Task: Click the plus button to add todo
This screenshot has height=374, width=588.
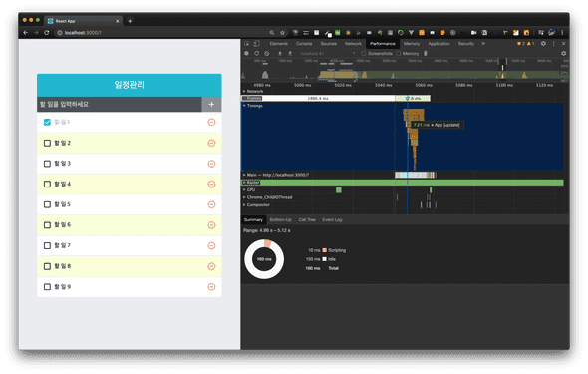Action: pyautogui.click(x=211, y=105)
